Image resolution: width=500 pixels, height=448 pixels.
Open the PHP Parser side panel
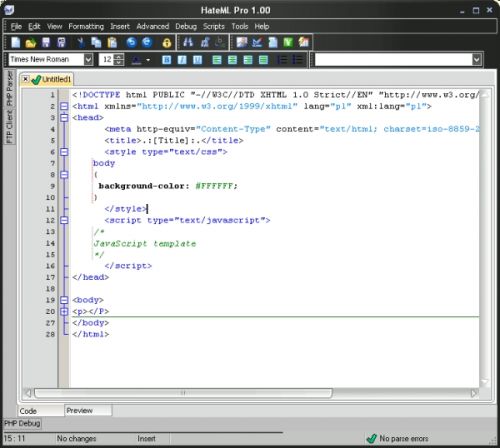pos(10,88)
